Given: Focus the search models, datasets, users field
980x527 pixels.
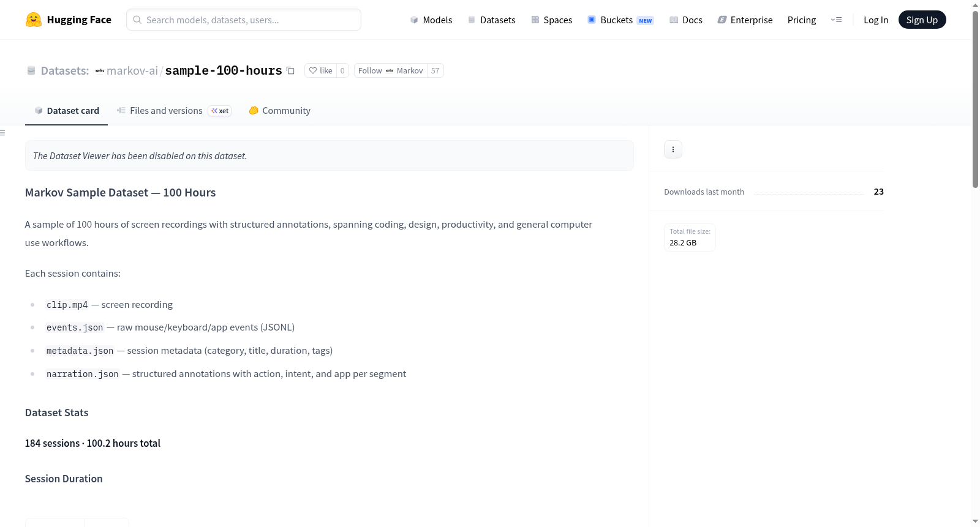Looking at the screenshot, I should point(244,20).
